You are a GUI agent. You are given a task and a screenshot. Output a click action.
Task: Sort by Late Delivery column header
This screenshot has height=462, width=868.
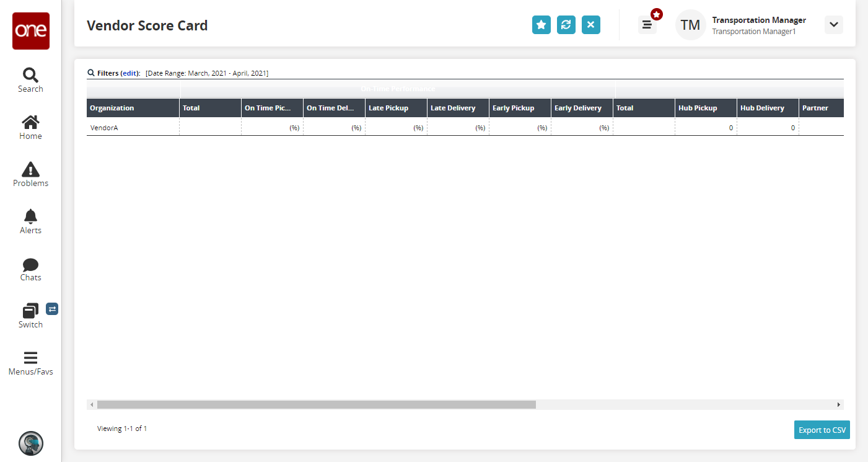point(458,108)
